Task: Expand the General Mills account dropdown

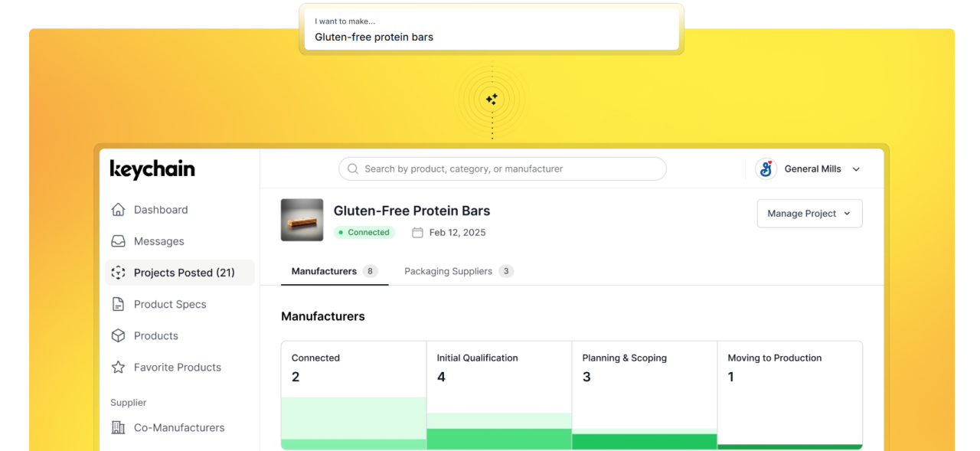Action: pos(856,170)
